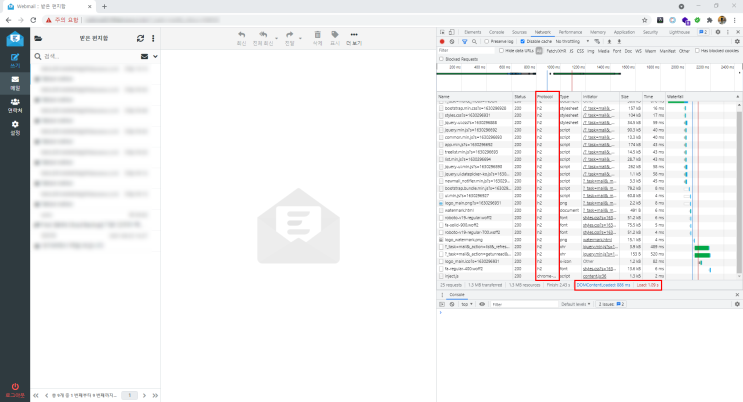Viewport: 743px width, 402px height.
Task: Switch to the Console DevTools tab
Action: [x=496, y=32]
